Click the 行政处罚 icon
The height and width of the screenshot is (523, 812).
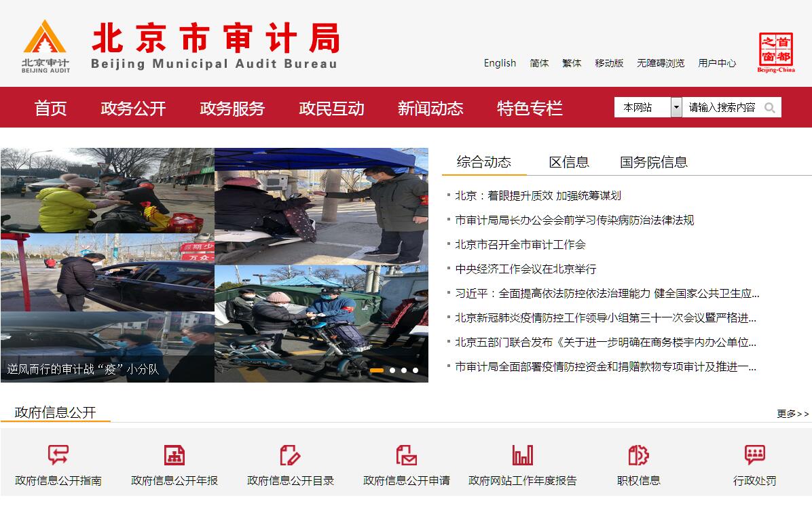[x=754, y=454]
